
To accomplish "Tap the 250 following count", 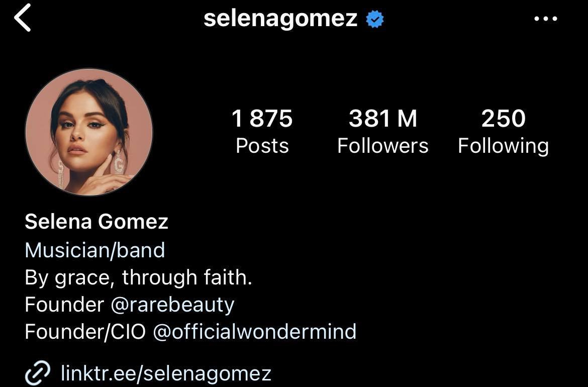I will [x=503, y=119].
